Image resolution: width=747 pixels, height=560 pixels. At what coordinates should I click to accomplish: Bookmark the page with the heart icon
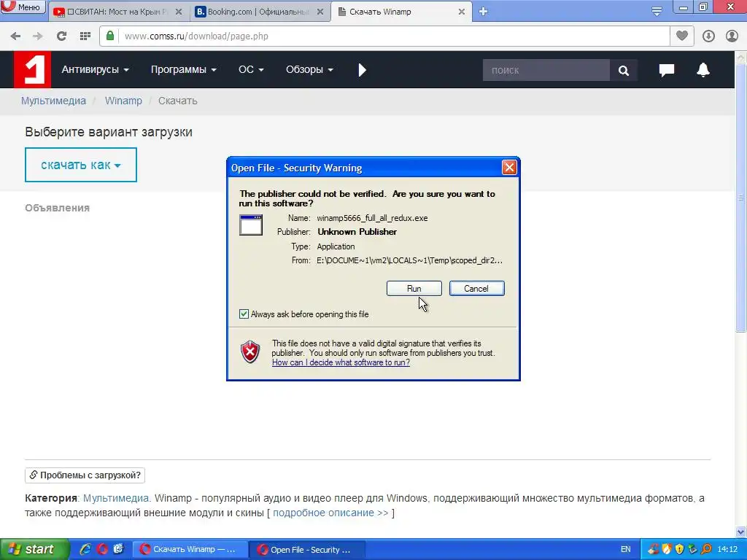point(682,36)
